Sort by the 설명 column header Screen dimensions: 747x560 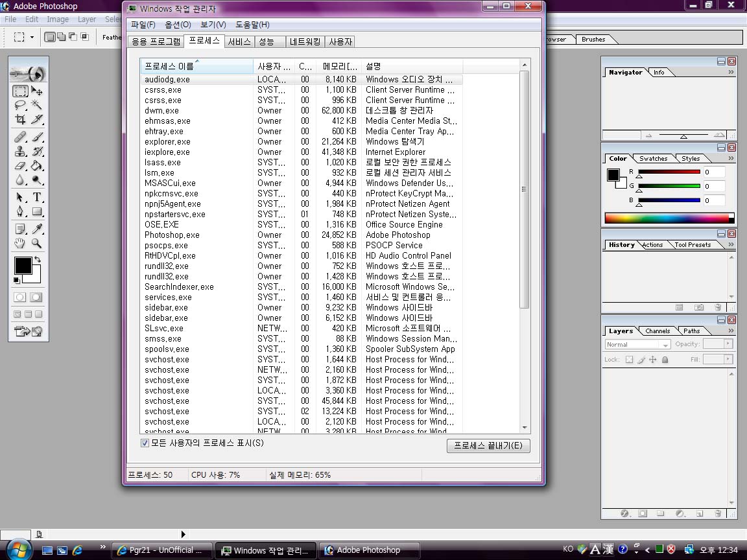(412, 66)
